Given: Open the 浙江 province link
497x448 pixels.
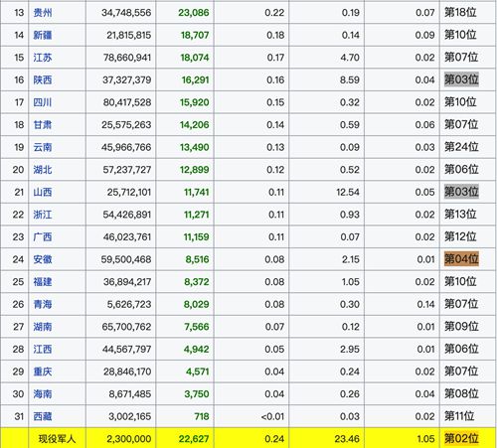Looking at the screenshot, I should (43, 215).
